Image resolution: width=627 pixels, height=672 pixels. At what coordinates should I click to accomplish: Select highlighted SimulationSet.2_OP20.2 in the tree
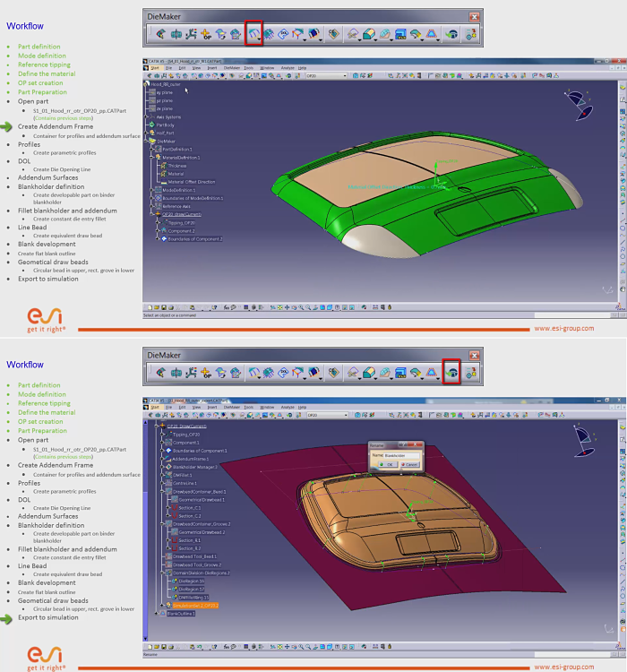(195, 605)
